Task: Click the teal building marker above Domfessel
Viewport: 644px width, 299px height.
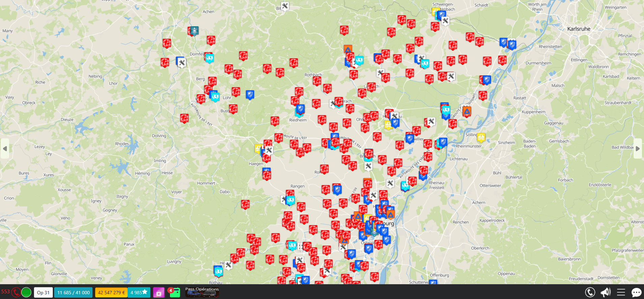Action: point(194,31)
